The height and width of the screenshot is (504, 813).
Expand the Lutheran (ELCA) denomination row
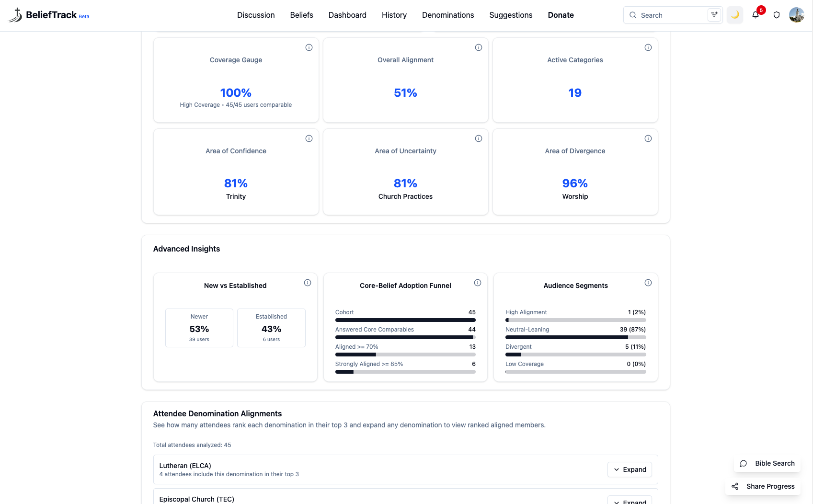[x=630, y=470]
